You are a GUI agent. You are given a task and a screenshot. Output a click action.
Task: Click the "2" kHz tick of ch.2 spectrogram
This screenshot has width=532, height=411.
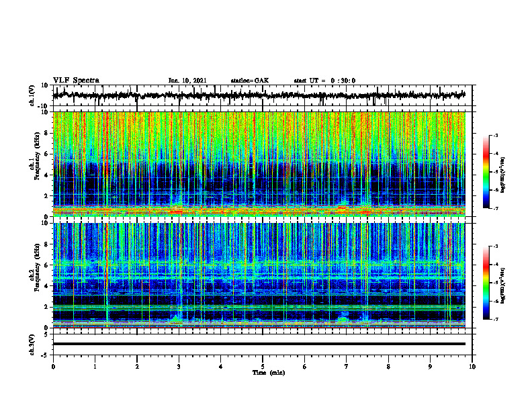(47, 307)
